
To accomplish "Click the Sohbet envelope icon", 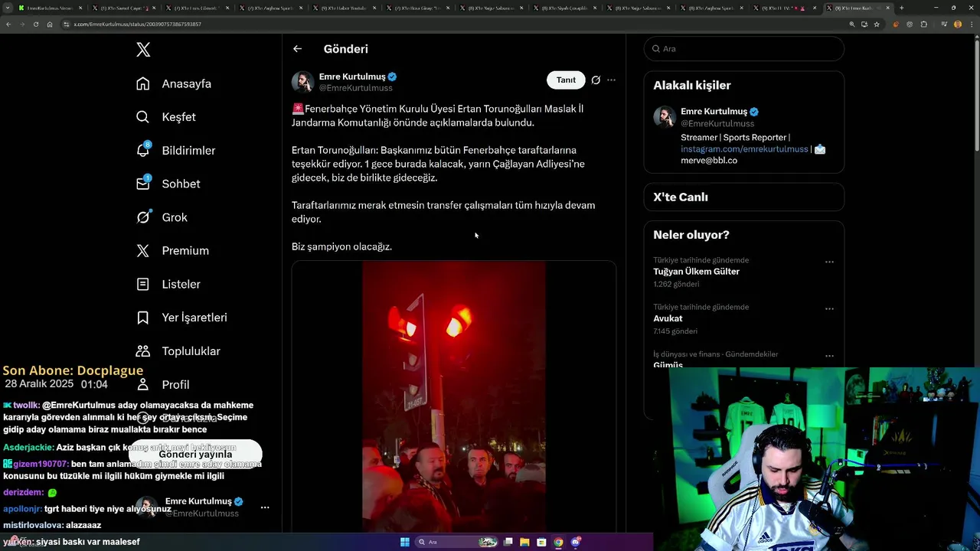I will (143, 184).
